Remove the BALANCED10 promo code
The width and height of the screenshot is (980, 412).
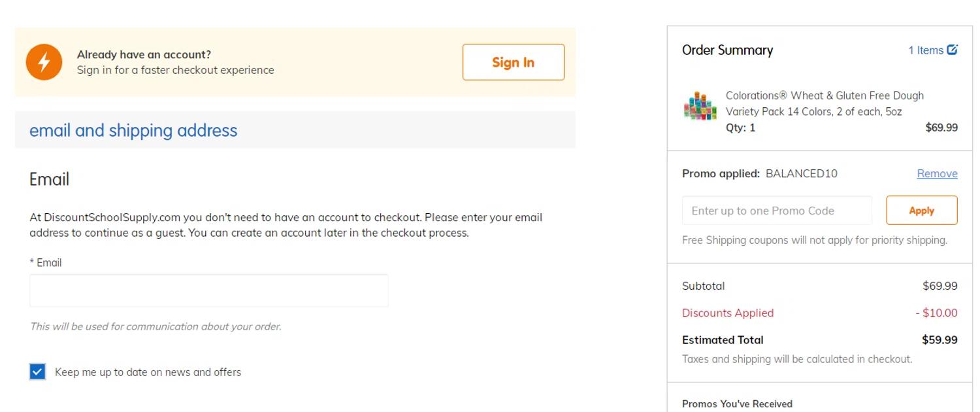(x=937, y=173)
